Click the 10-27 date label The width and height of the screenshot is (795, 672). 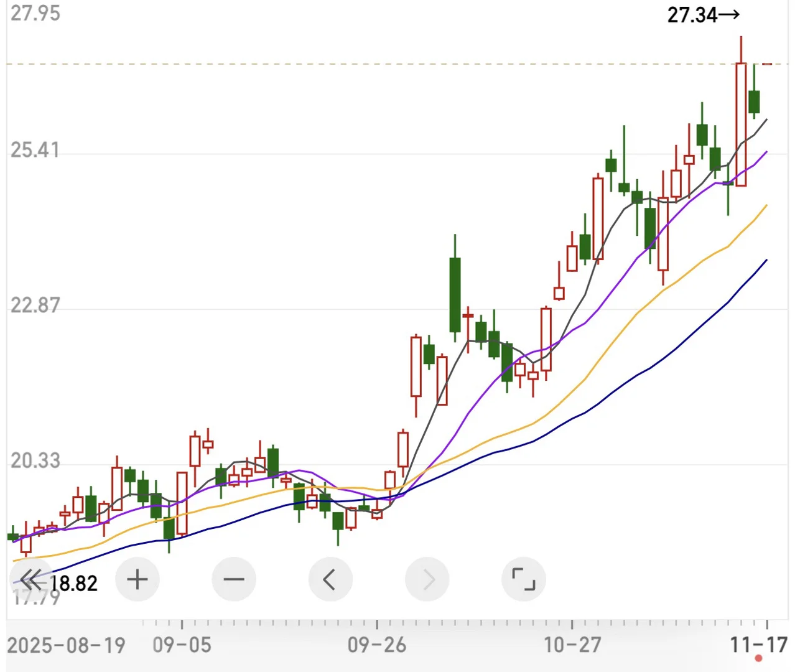pyautogui.click(x=572, y=645)
